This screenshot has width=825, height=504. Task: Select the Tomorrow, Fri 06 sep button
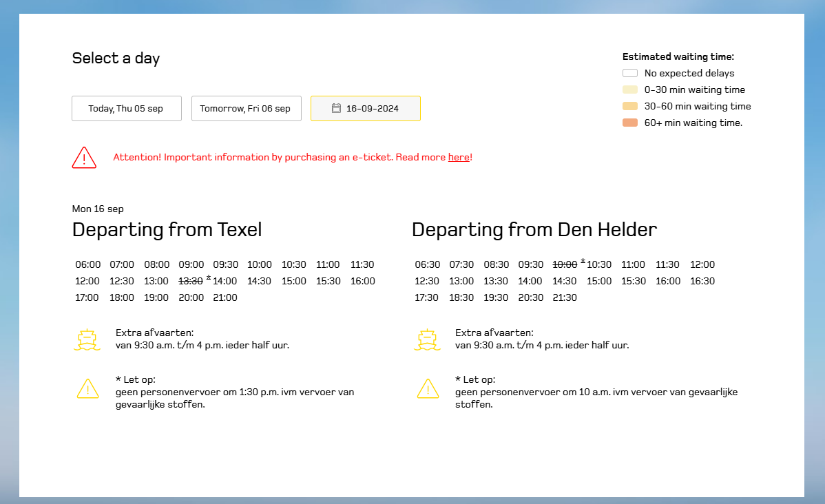(x=247, y=108)
